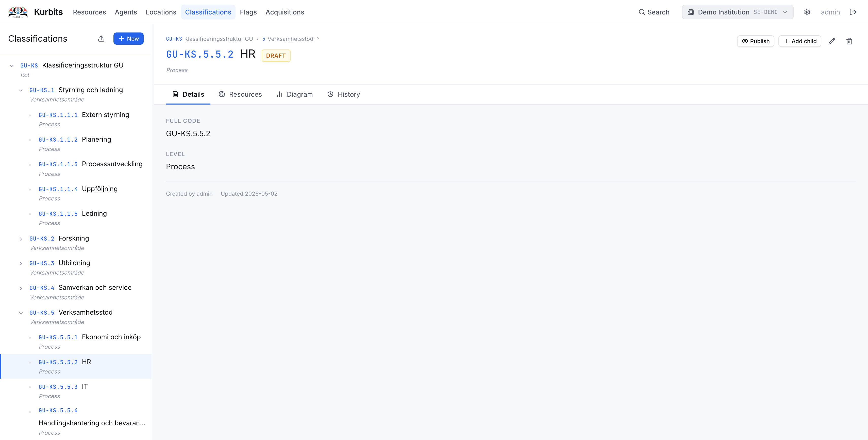868x440 pixels.
Task: Delete classification with the trash icon
Action: 849,41
